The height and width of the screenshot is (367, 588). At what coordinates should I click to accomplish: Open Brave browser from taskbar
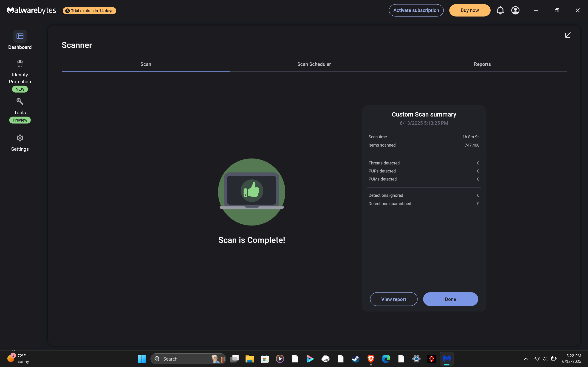(x=371, y=359)
